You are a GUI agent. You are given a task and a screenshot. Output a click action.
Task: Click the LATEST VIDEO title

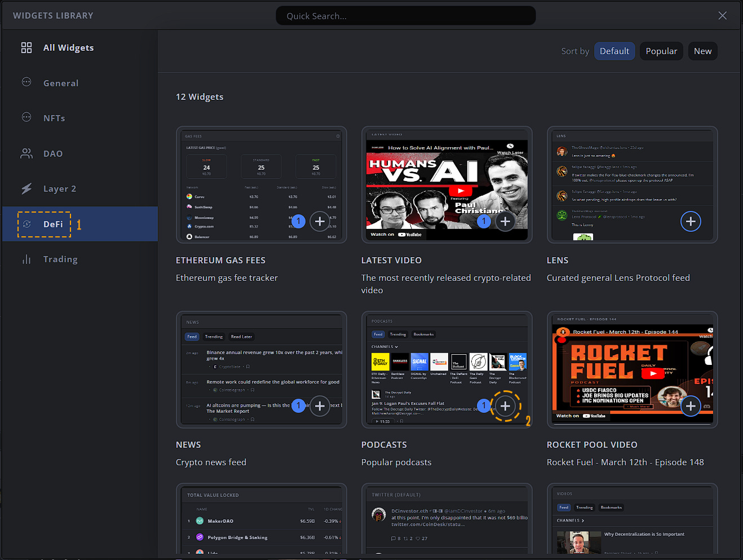point(391,261)
